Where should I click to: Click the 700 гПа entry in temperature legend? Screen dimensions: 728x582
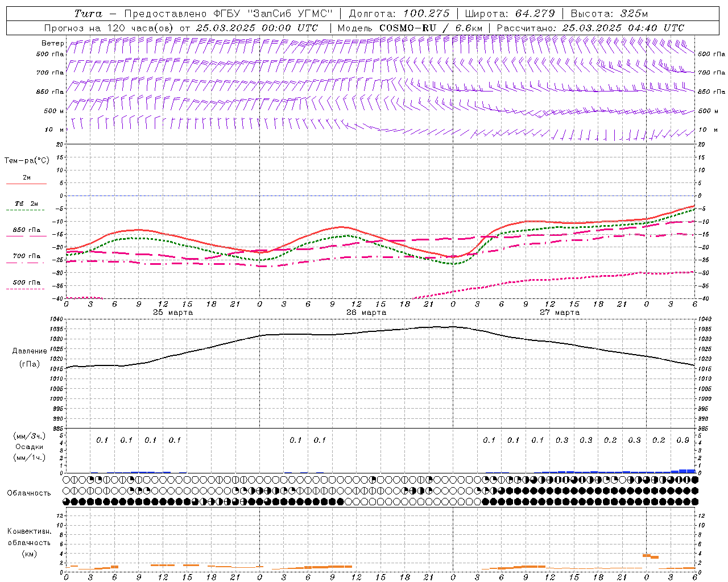(x=27, y=256)
